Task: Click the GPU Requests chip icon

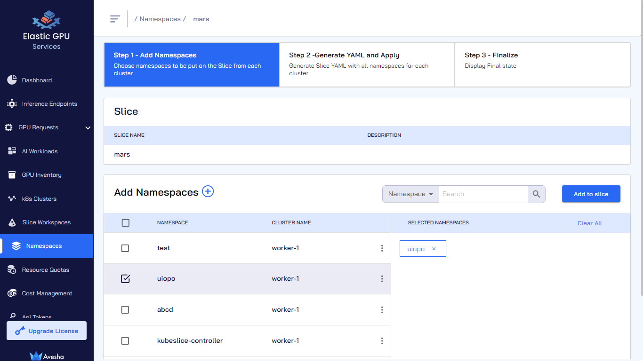Action: (8, 127)
